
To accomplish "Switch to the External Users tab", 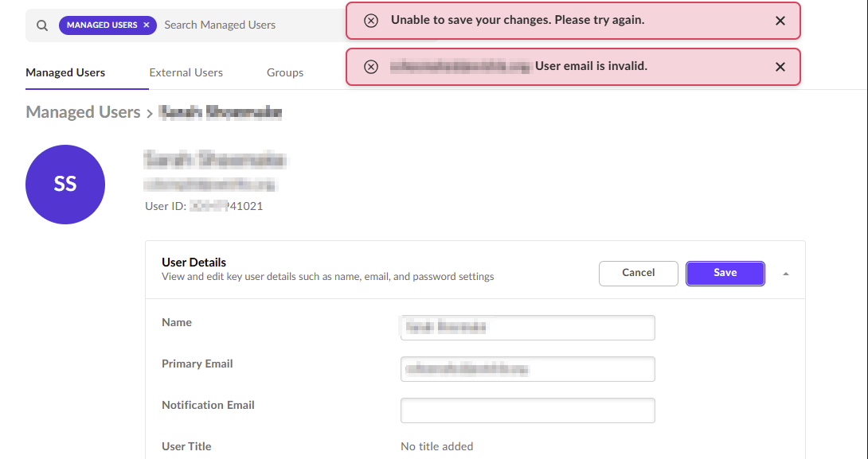I will click(x=186, y=72).
